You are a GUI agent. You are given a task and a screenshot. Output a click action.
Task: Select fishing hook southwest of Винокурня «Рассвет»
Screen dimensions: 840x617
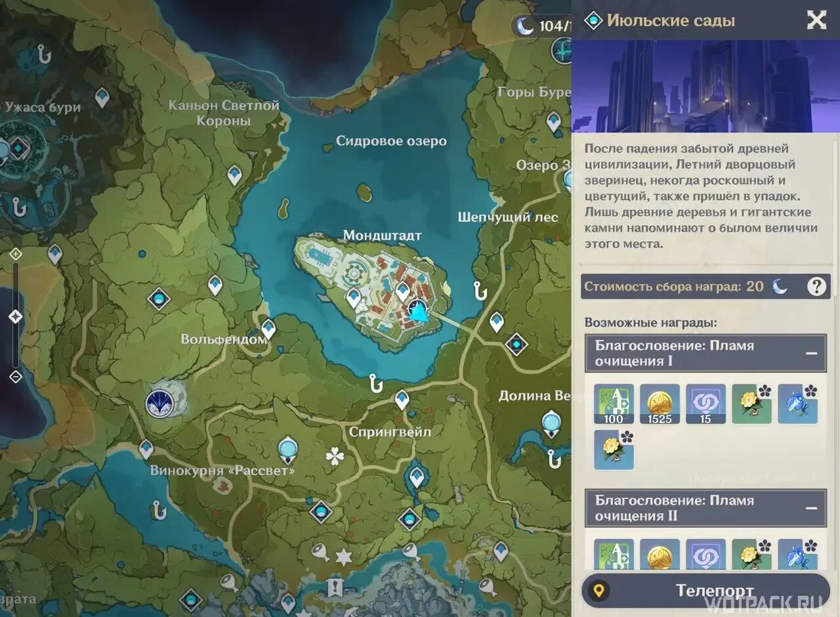coord(158,509)
